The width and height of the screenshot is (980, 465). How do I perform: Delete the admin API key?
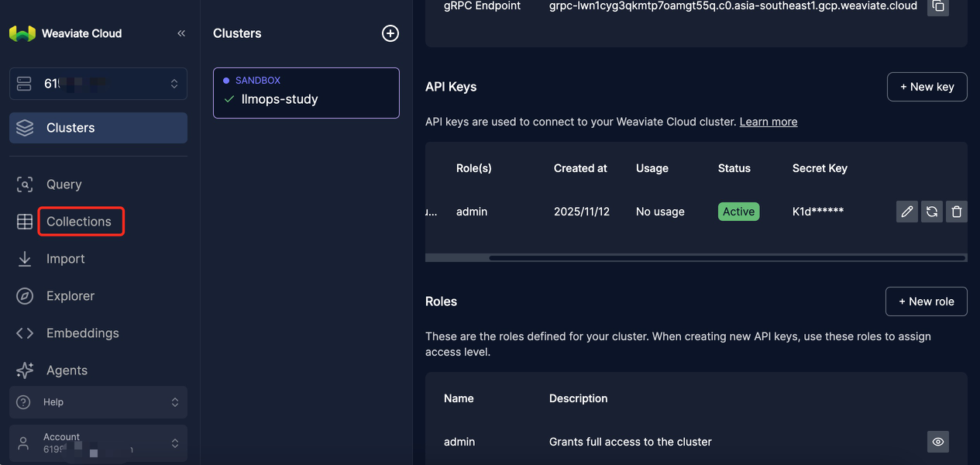(957, 212)
